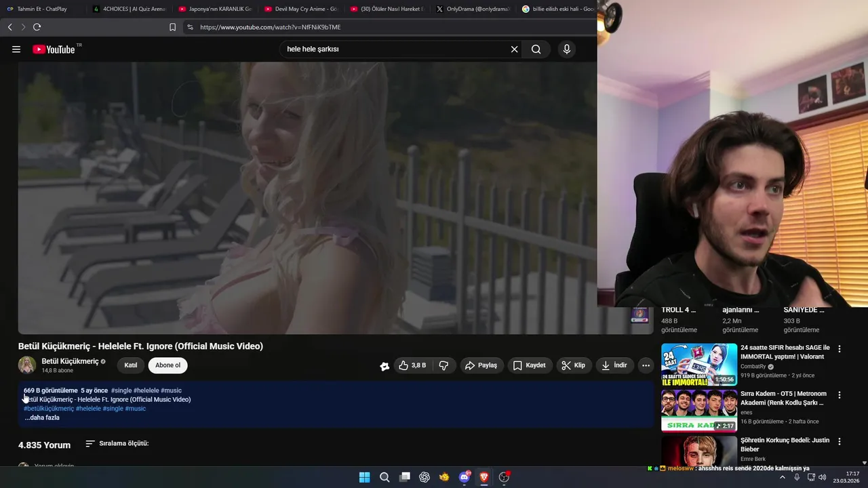Subscribe with the Abone ol button

pyautogui.click(x=168, y=365)
